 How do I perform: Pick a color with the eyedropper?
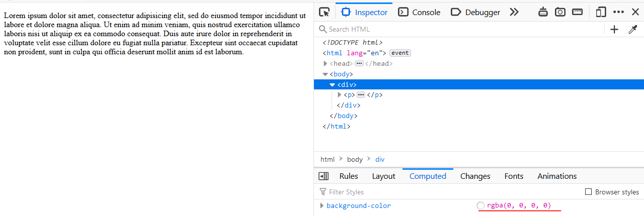coord(633,30)
